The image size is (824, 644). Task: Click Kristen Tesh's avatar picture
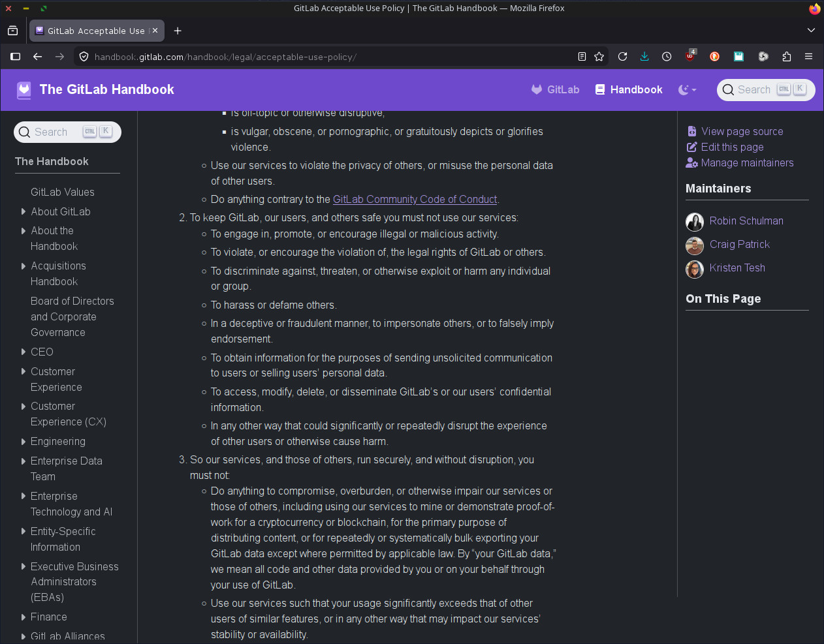tap(695, 269)
